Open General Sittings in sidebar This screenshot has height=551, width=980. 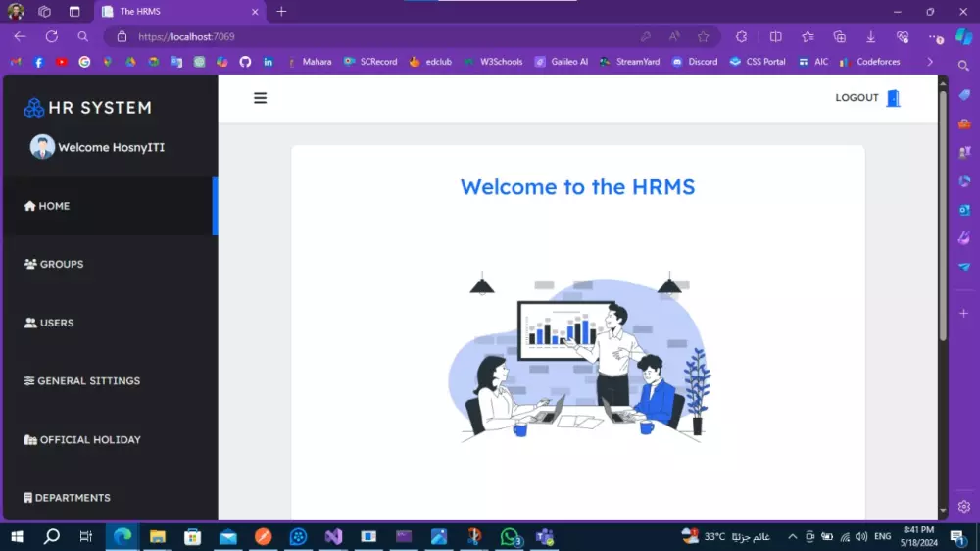pos(110,380)
